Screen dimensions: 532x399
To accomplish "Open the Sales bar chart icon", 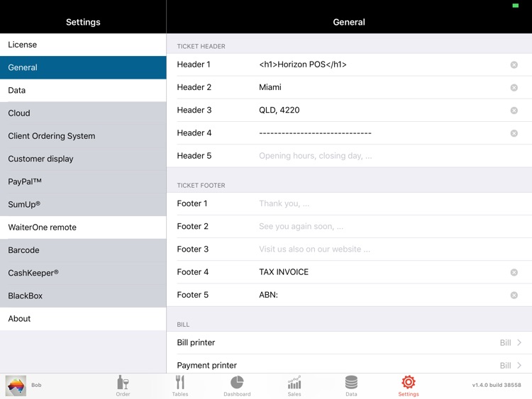I will (294, 383).
